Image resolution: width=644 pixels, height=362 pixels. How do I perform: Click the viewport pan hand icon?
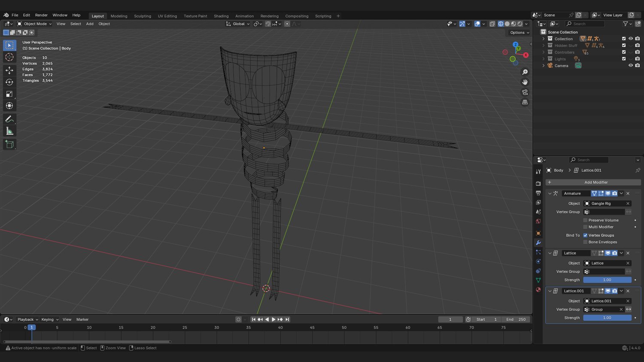[x=525, y=82]
